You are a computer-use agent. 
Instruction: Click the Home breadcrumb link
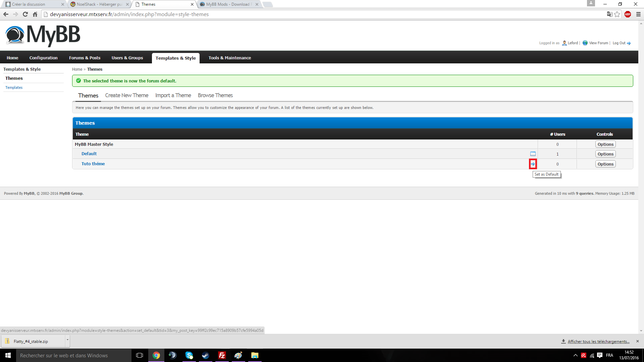[x=77, y=69]
